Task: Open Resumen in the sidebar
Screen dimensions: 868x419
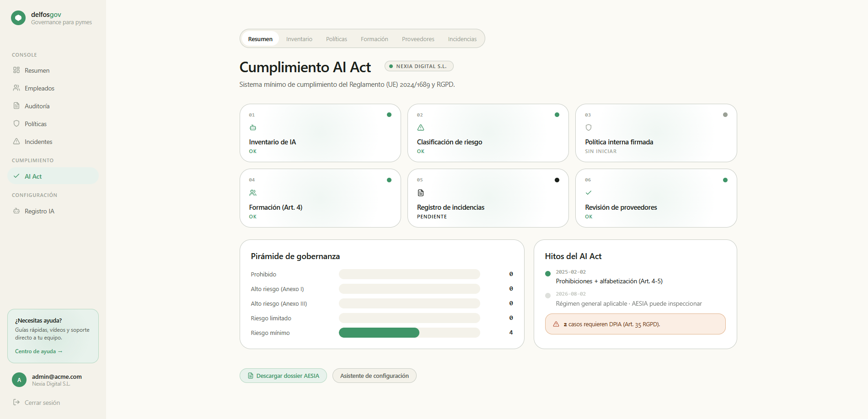Action: (x=53, y=70)
